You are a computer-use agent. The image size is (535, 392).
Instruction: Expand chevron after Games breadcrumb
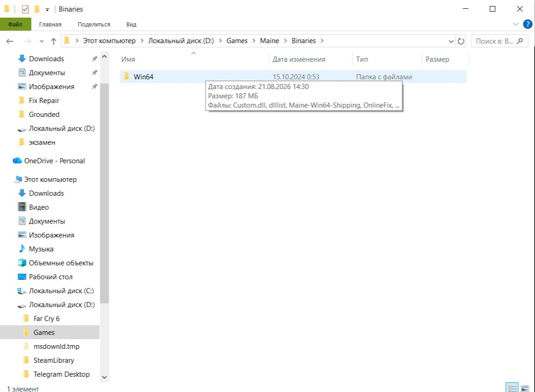point(254,41)
